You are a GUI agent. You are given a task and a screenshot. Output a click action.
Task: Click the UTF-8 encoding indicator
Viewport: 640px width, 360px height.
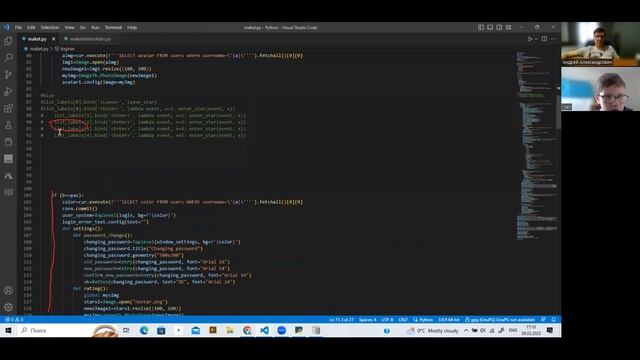387,320
